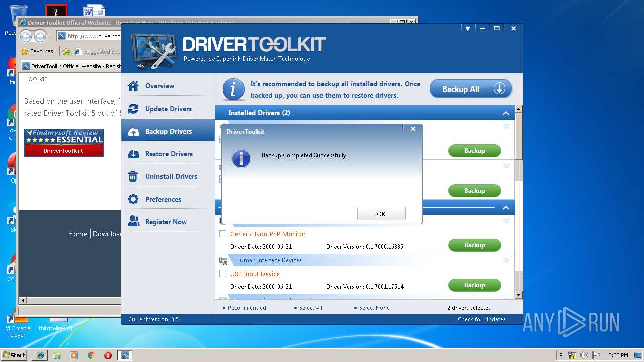Select DriverToolkit taskbar button

[x=125, y=355]
